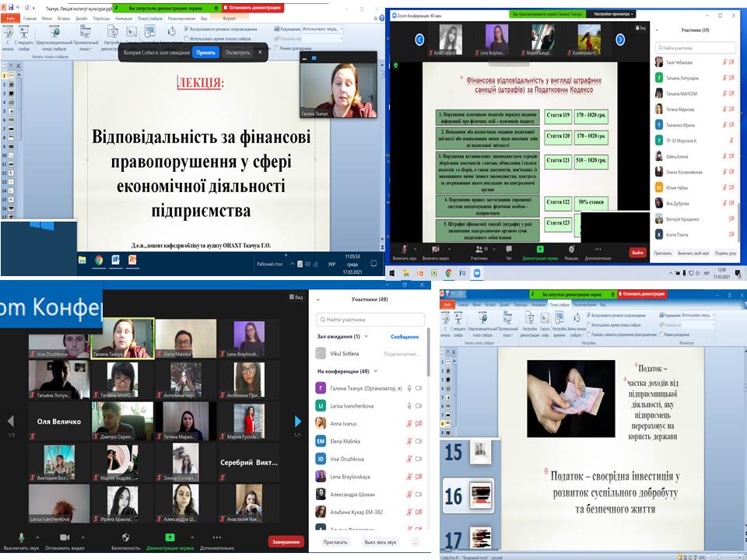
Task: Select Галина Ткачук video tile in gallery
Action: coord(122,338)
